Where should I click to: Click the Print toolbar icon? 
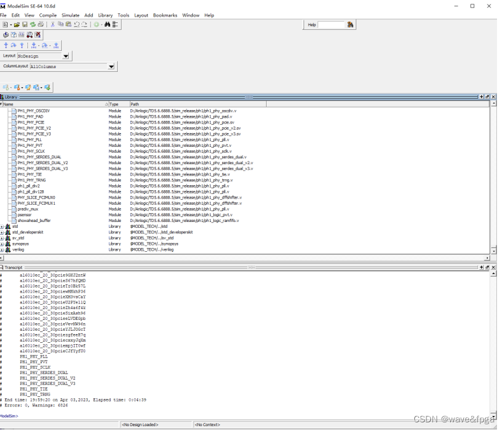click(41, 24)
